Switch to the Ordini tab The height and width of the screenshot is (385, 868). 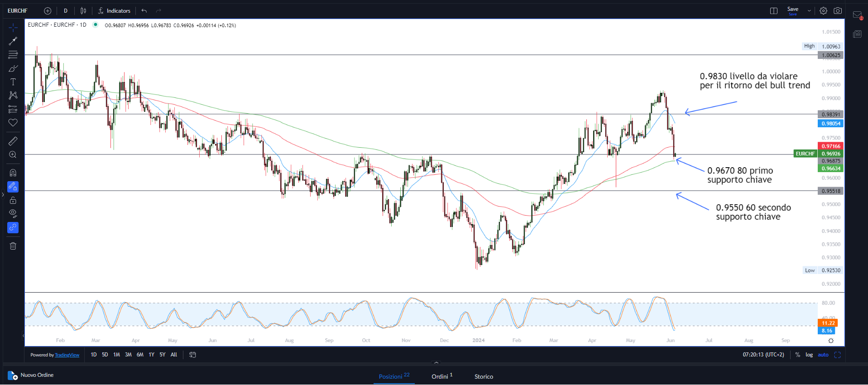point(441,376)
